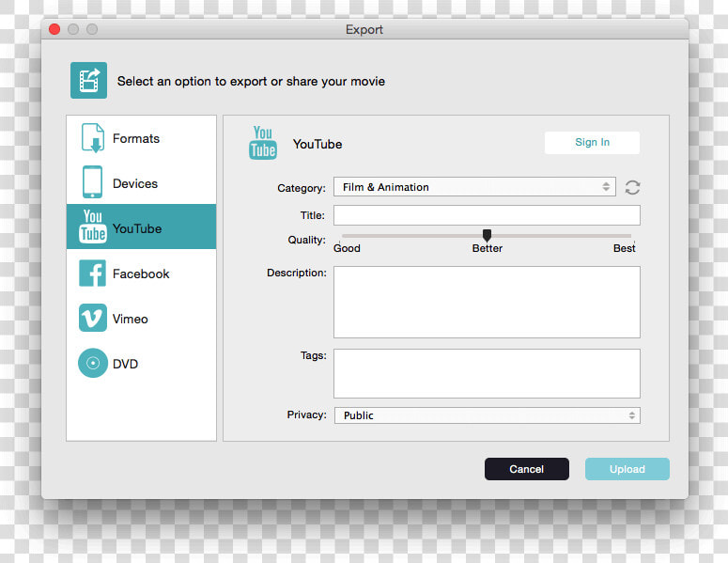728x563 pixels.
Task: Close the Export window with red button
Action: (x=54, y=29)
